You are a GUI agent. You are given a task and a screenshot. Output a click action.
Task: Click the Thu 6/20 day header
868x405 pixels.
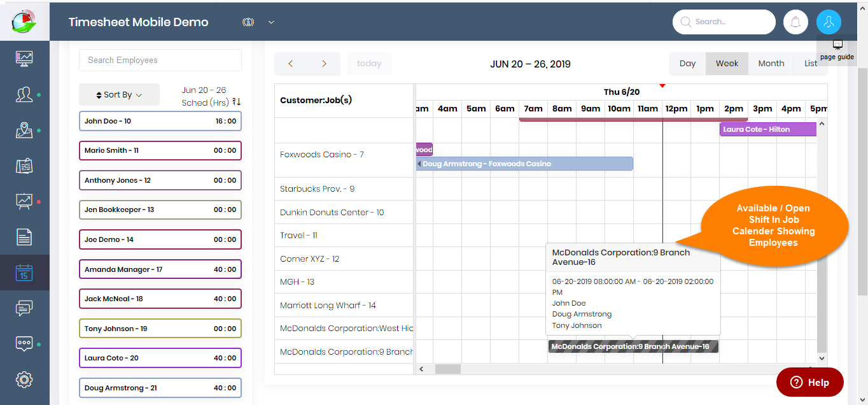621,92
